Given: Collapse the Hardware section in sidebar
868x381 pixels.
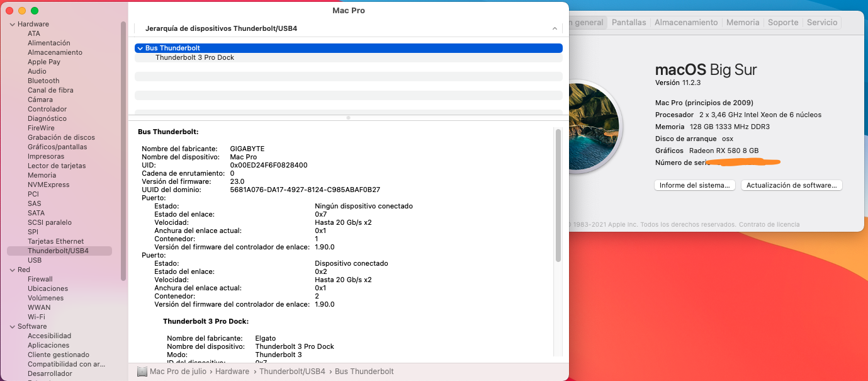Looking at the screenshot, I should point(13,24).
